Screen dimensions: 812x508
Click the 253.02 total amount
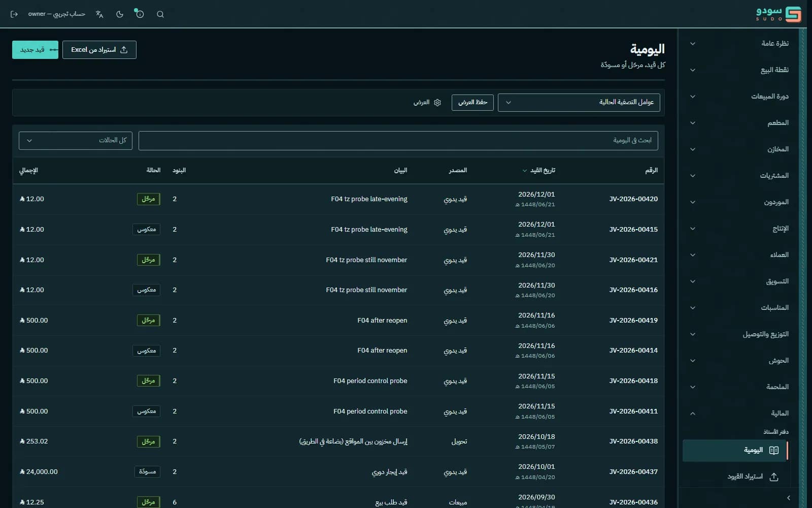tap(33, 441)
